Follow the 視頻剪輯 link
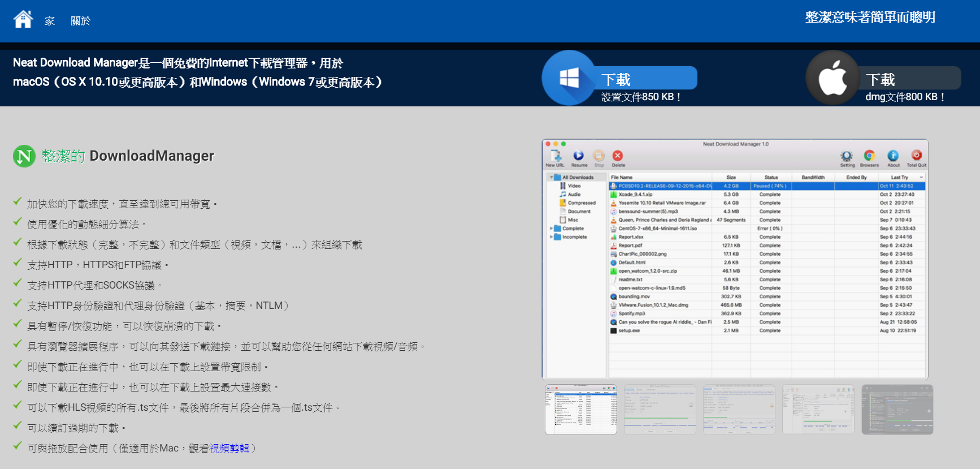 point(229,448)
